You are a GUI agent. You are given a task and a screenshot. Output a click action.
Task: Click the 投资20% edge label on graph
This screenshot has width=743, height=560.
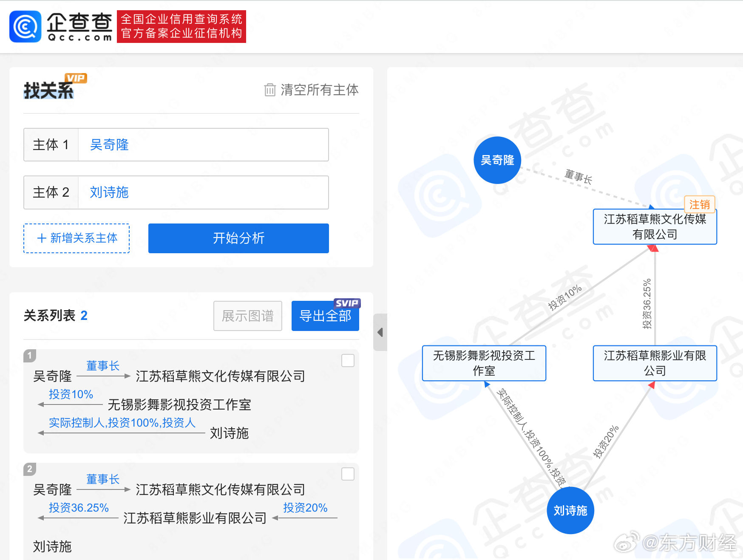[x=606, y=441]
